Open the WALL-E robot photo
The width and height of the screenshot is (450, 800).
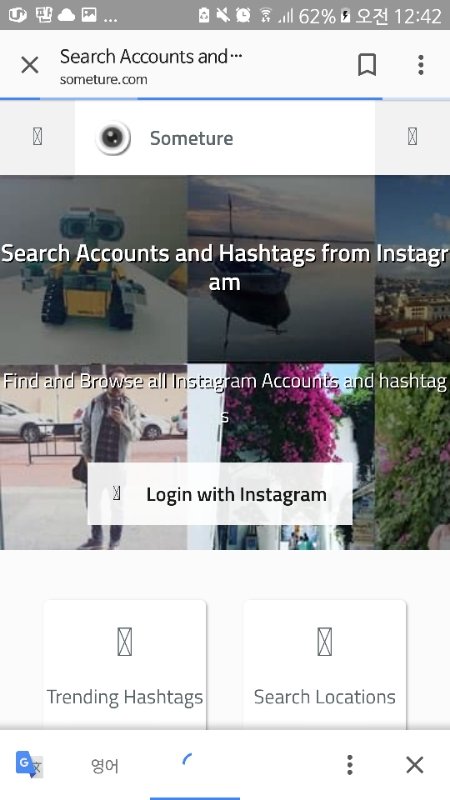coord(93,269)
